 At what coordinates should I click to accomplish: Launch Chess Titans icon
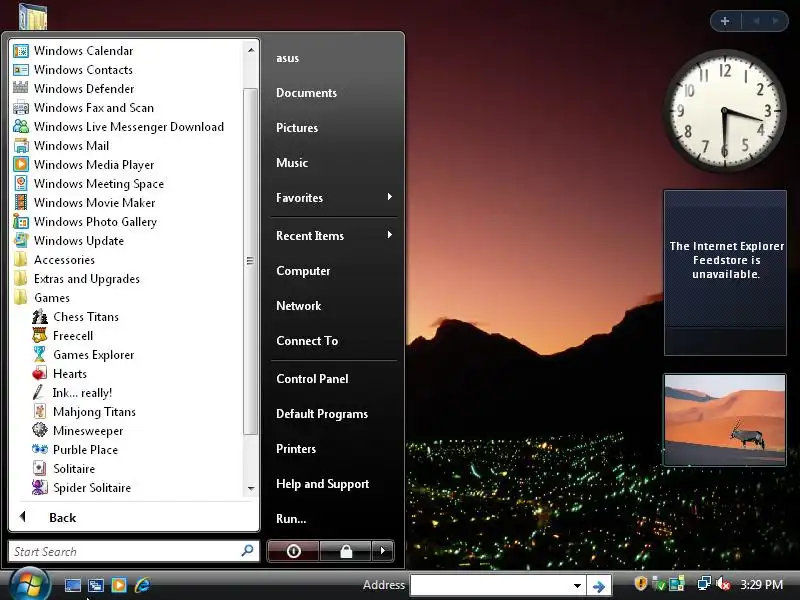(40, 316)
